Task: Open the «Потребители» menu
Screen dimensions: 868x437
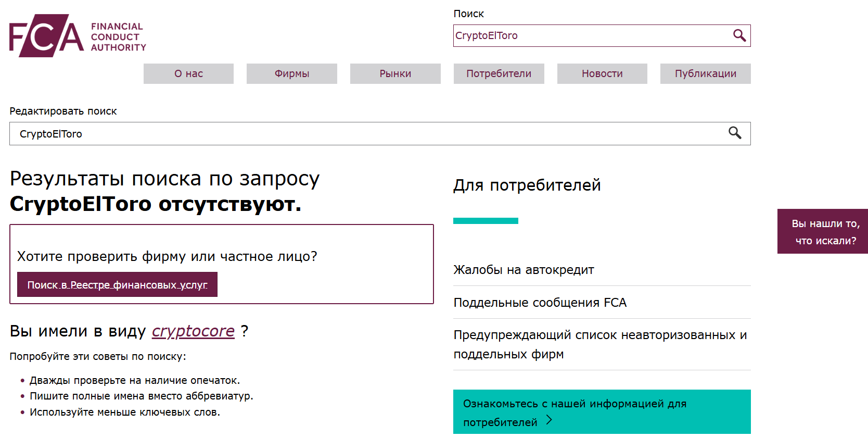Action: 499,73
